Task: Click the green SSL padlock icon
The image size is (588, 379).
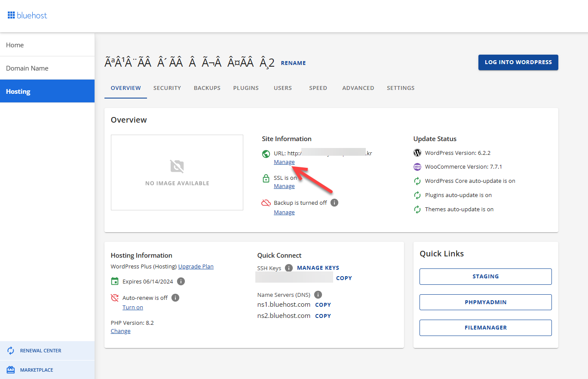Action: [x=266, y=178]
